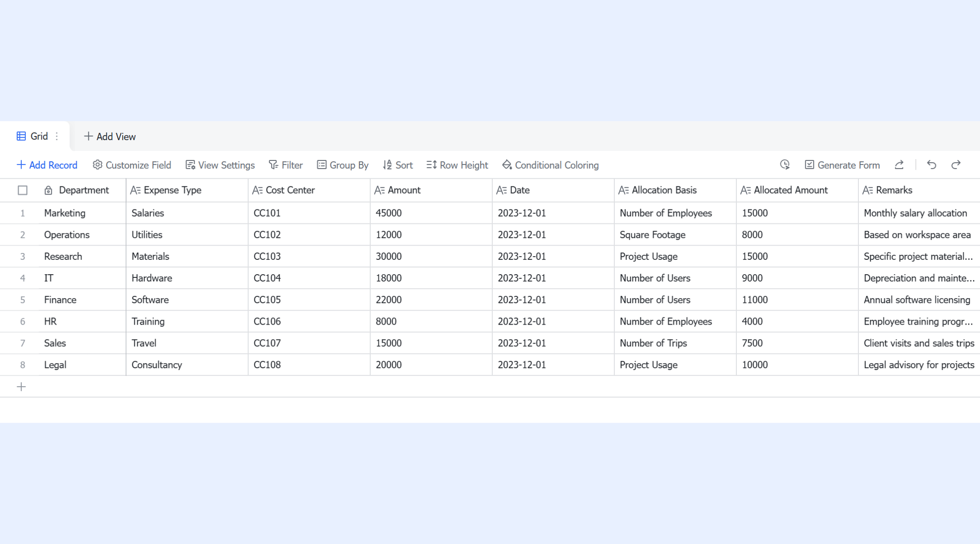Open the Filter panel
The width and height of the screenshot is (980, 544).
click(285, 165)
